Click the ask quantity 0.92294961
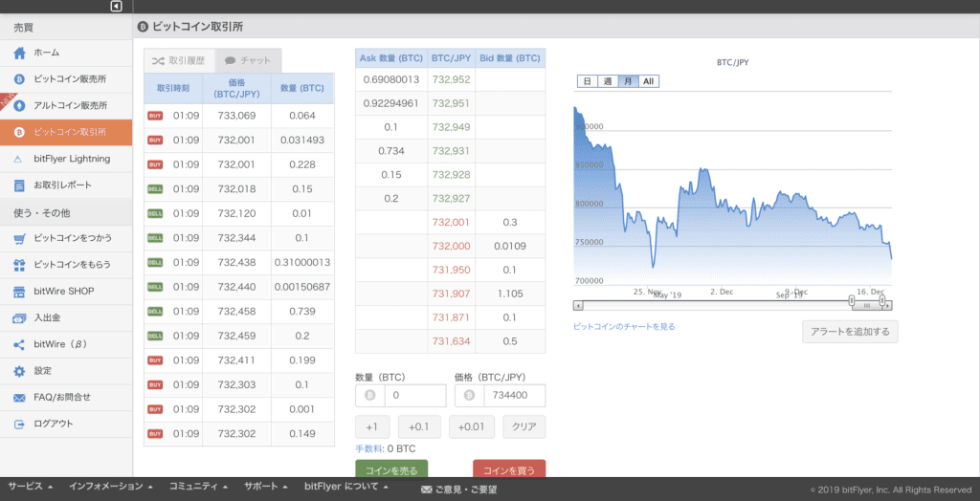The image size is (980, 501). tap(390, 103)
